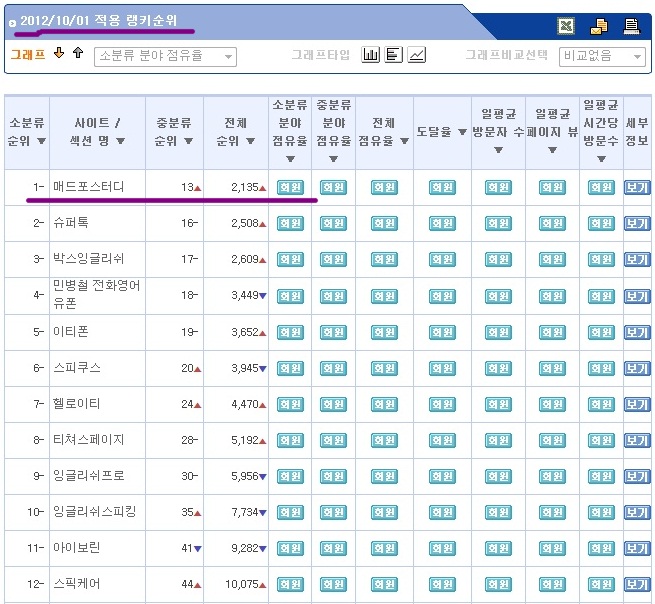Sort by 일평균 방문자 수 column arrow
The height and width of the screenshot is (604, 655).
click(498, 150)
